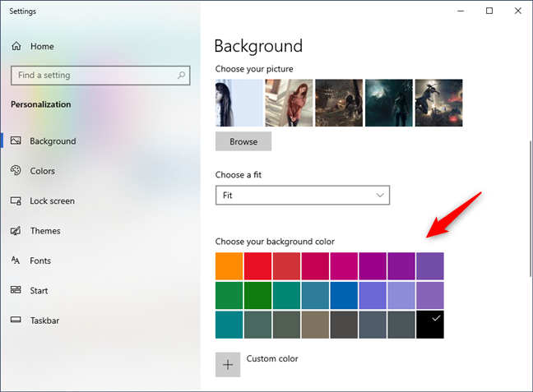Viewport: 533px width, 392px height.
Task: Click the Lock screen icon
Action: [16, 201]
